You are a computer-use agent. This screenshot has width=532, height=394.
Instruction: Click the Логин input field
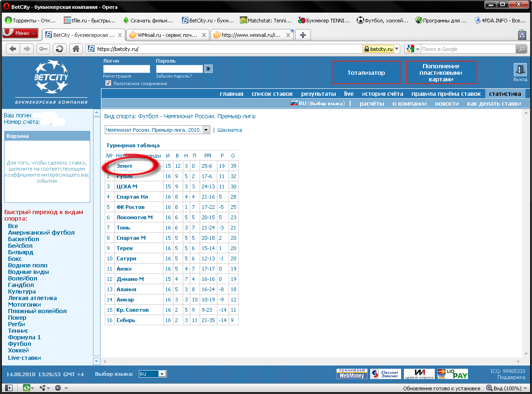[x=127, y=69]
